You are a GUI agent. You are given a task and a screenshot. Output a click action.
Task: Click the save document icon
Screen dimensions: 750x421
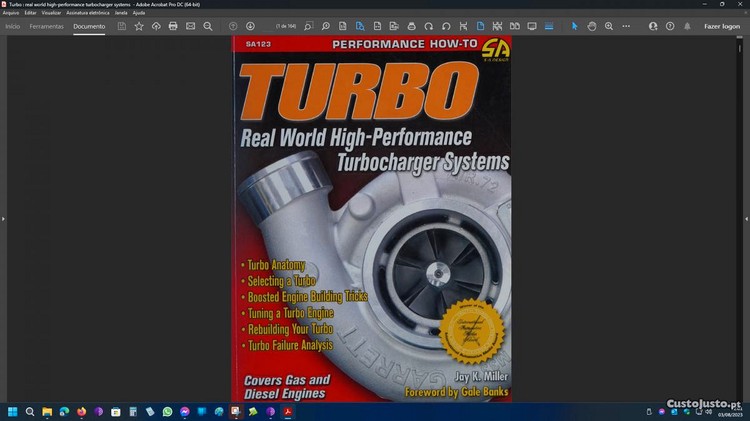coord(122,26)
